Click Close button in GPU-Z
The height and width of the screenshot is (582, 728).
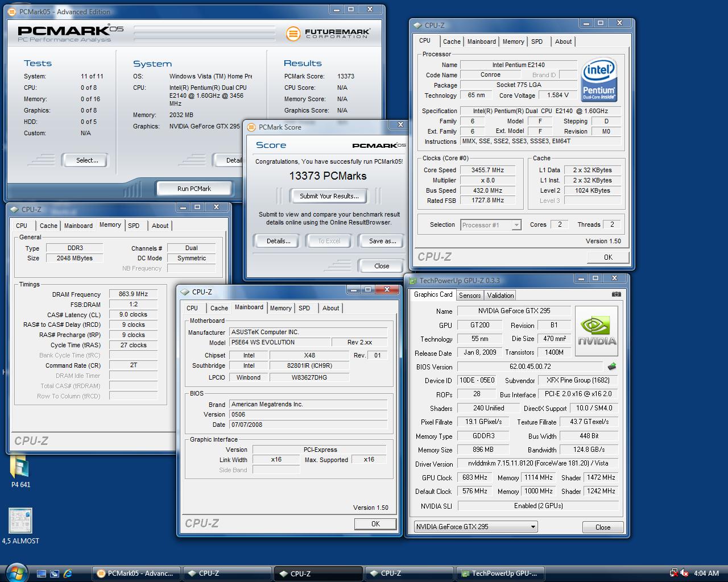tap(603, 527)
